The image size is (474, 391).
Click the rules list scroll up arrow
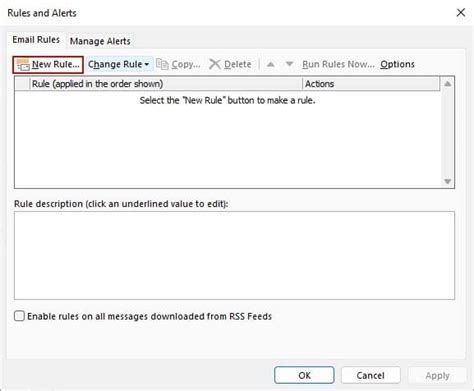[x=448, y=84]
